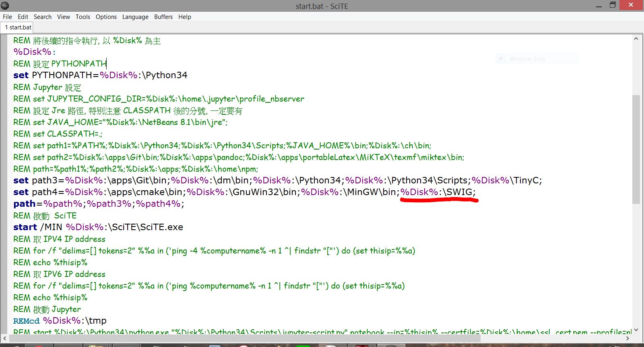Viewport: 644px width, 347px height.
Task: Click the 'REM 取 IPV6 IP address' line
Action: [59, 274]
